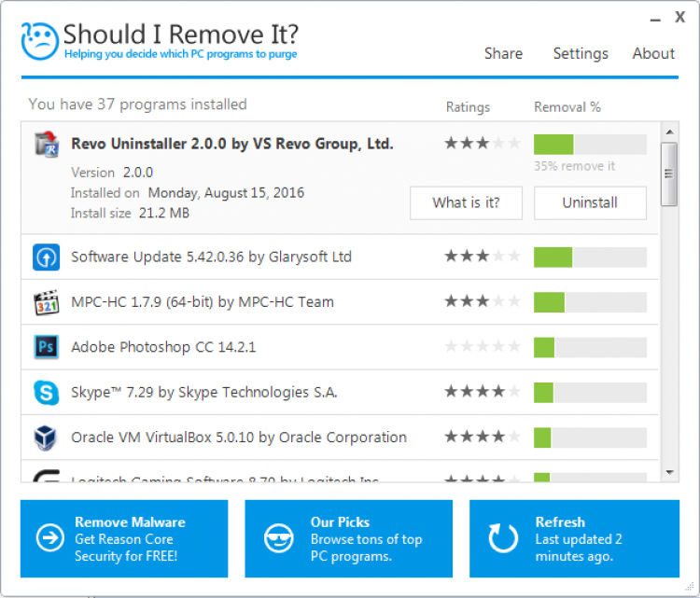Image resolution: width=700 pixels, height=598 pixels.
Task: Click the '35% remove it' label
Action: pyautogui.click(x=574, y=166)
